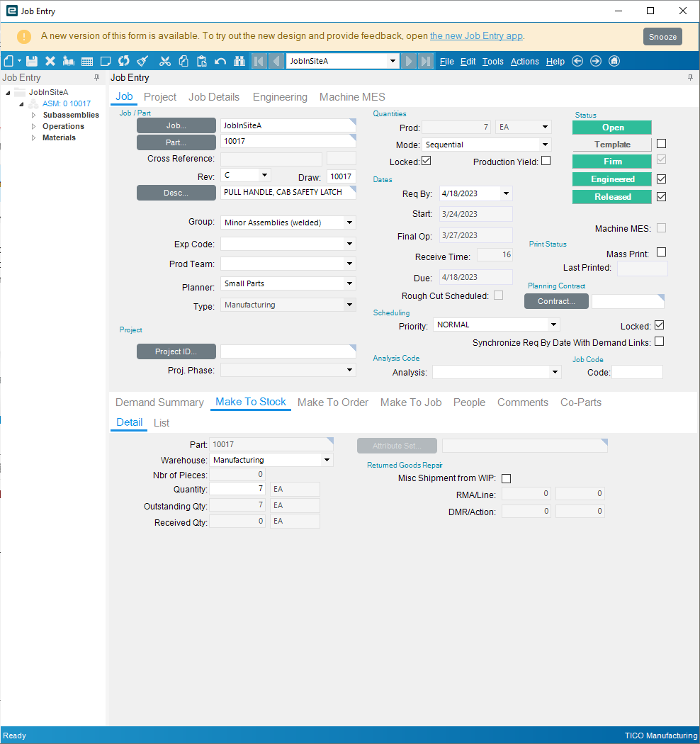This screenshot has width=700, height=744.
Task: Open the New icon's dropdown arrow
Action: point(19,61)
